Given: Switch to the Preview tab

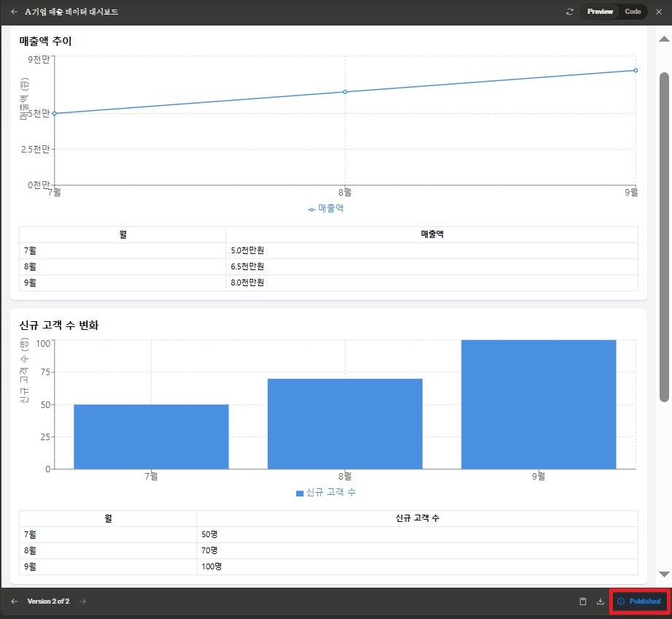Looking at the screenshot, I should point(600,12).
